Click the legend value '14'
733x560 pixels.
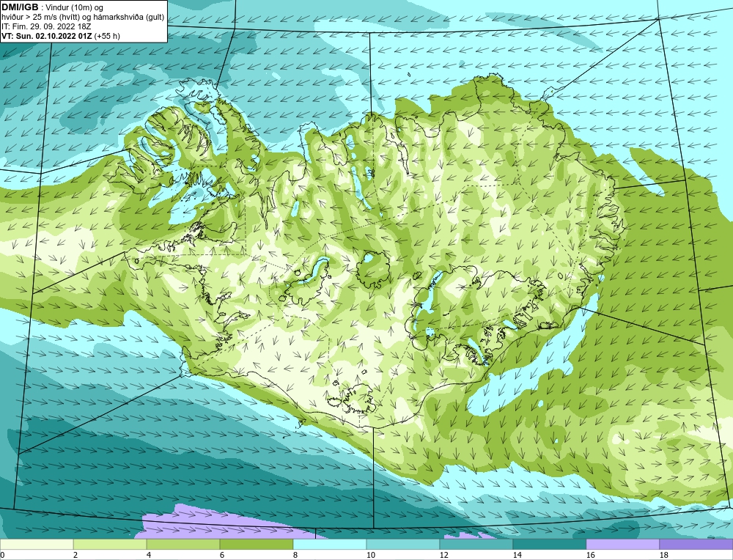517,555
